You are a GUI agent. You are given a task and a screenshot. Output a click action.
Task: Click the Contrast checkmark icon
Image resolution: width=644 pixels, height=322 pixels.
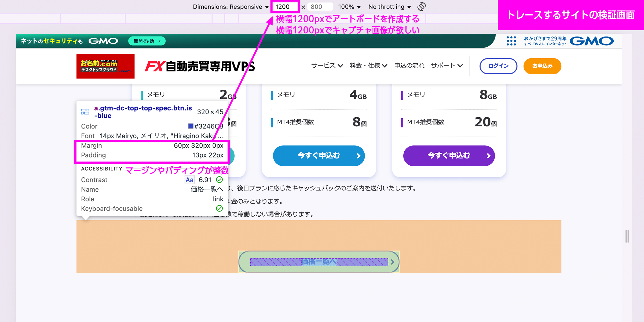tap(219, 180)
